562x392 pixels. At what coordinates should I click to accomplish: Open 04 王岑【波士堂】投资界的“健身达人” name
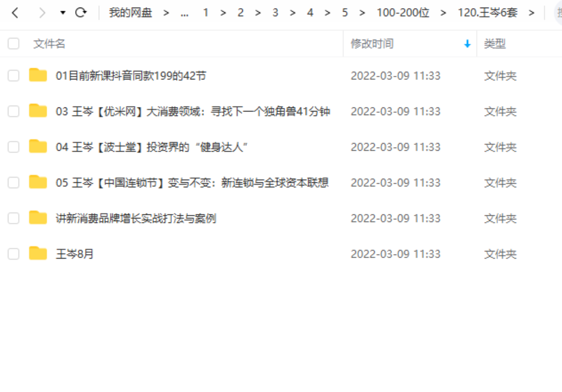coord(152,147)
